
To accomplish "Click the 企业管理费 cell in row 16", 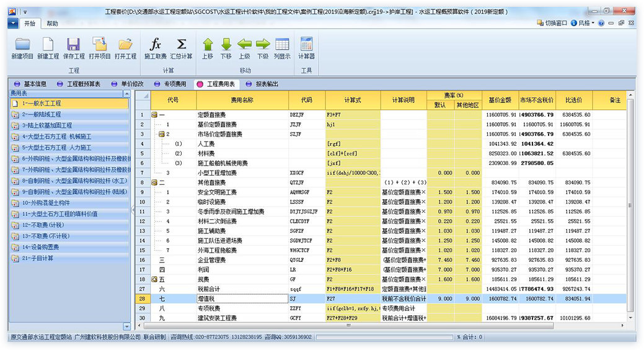I will [x=242, y=260].
